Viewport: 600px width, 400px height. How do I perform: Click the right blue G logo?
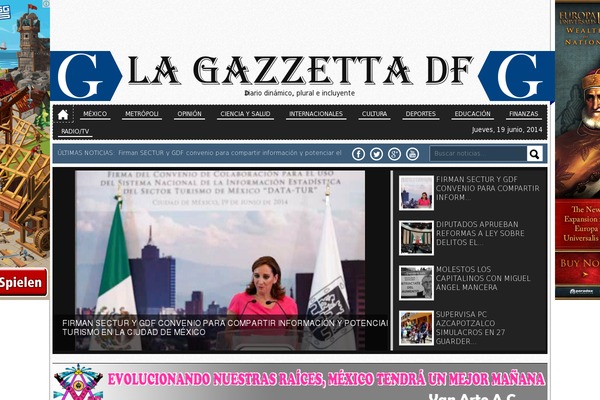coord(517,76)
